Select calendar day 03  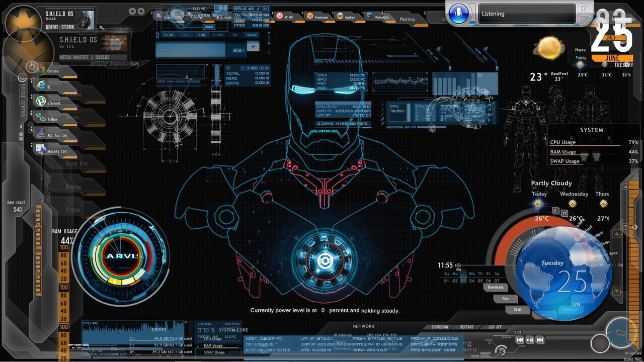click(463, 281)
